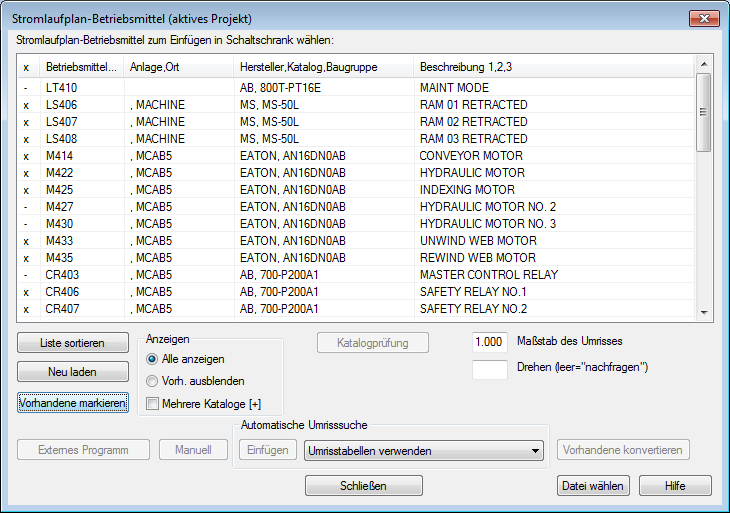The image size is (730, 513).
Task: Click the scrollbar down arrow in list
Action: pyautogui.click(x=704, y=312)
